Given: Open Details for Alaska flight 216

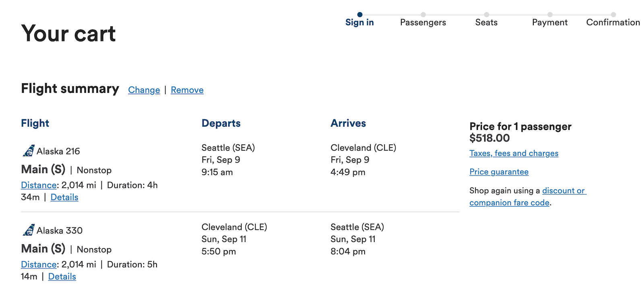Looking at the screenshot, I should [64, 197].
